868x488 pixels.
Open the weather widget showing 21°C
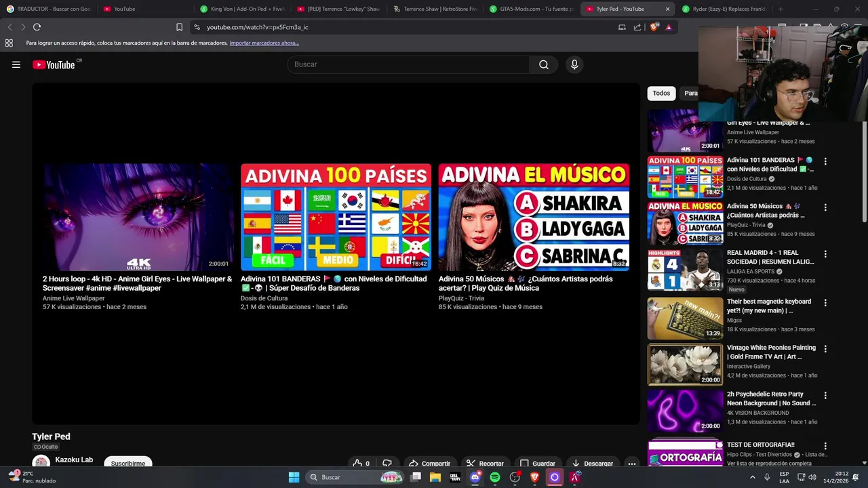tap(31, 477)
